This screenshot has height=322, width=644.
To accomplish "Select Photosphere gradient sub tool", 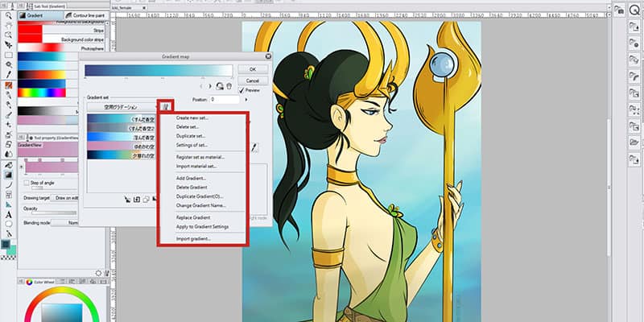I will 61,48.
